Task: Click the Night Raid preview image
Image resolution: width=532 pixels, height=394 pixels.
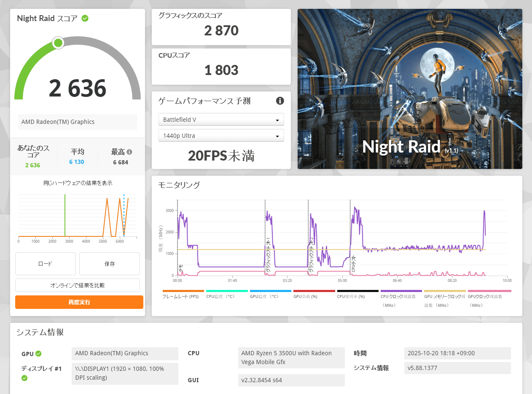Action: [410, 89]
